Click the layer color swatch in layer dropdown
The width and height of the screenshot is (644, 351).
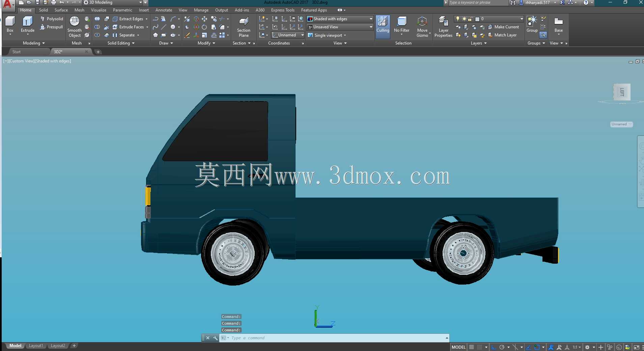(477, 19)
